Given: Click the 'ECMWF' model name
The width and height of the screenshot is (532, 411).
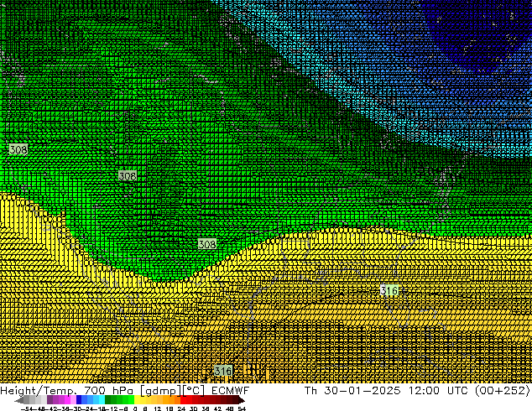Looking at the screenshot, I should (231, 391).
